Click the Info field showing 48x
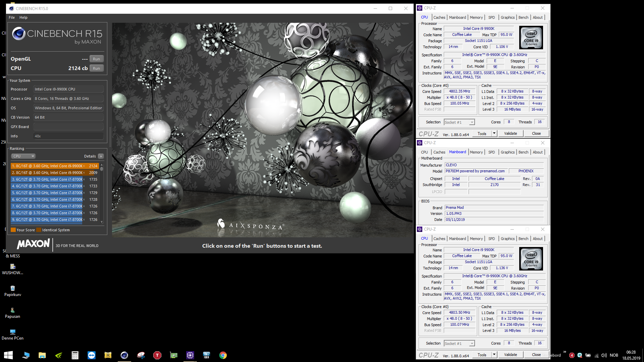Viewport: 644px width, 362px height. pos(68,136)
